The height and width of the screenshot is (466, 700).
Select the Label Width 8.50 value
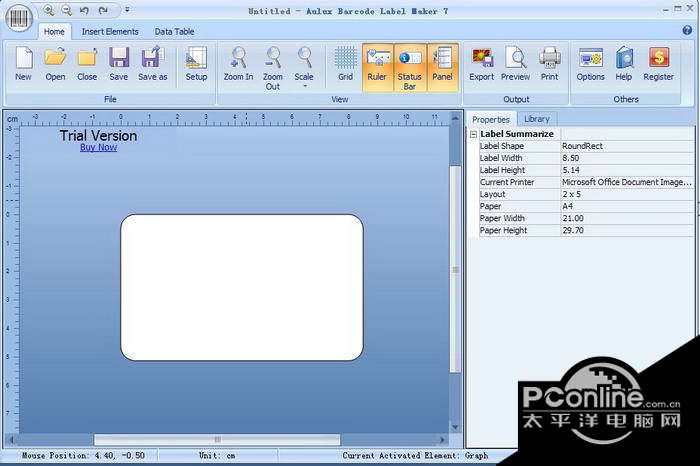click(627, 158)
